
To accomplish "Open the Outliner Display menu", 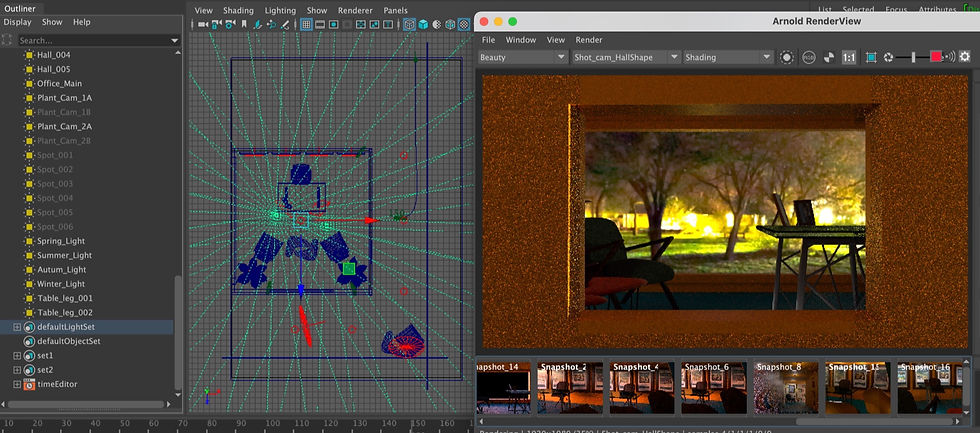I will pyautogui.click(x=18, y=22).
